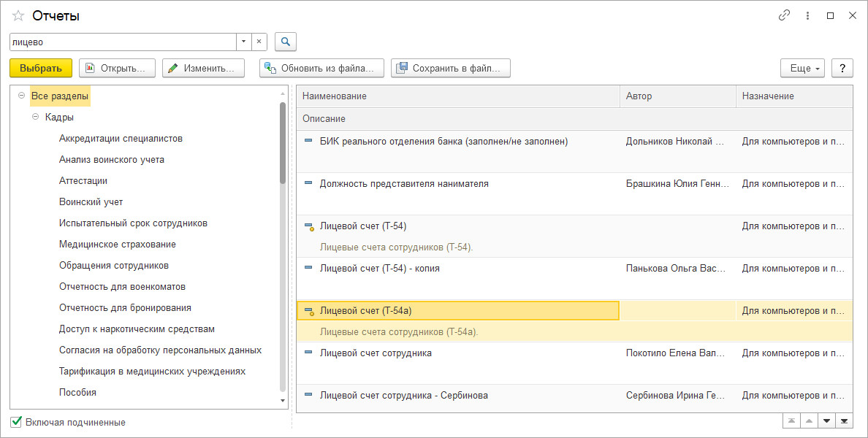Open help with question mark button
The image size is (868, 438).
pyautogui.click(x=842, y=68)
